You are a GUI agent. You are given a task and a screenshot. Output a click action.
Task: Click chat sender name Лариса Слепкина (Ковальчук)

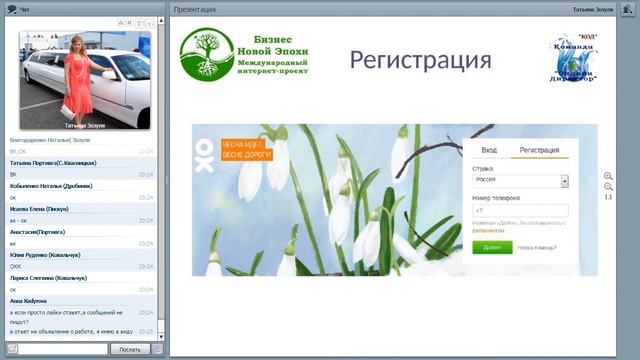point(48,278)
